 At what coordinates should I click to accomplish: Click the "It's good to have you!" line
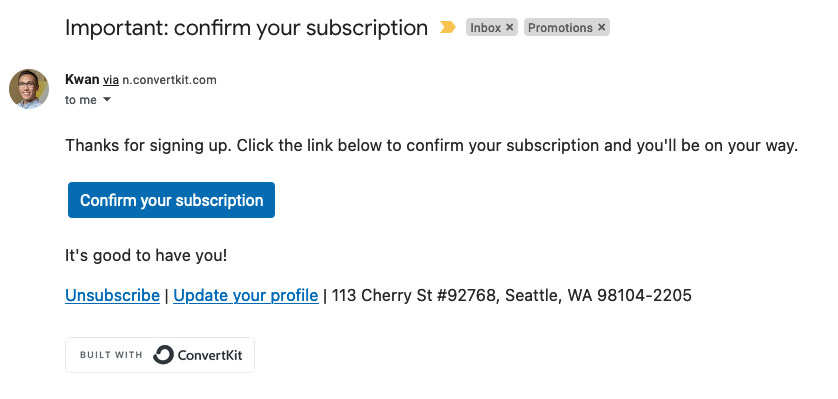click(x=146, y=256)
